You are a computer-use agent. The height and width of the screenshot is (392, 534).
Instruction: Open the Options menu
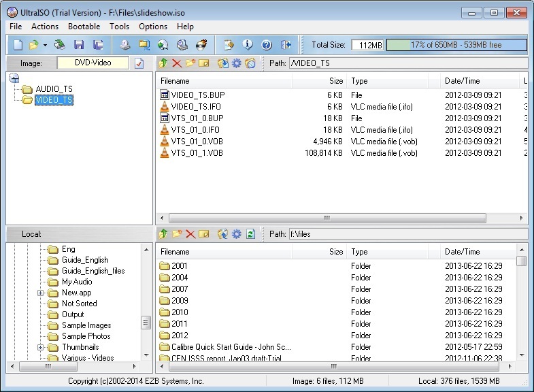click(153, 27)
